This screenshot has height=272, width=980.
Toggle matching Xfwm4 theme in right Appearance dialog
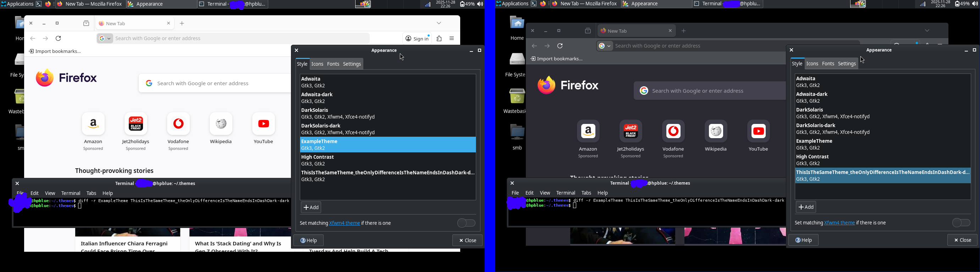961,223
